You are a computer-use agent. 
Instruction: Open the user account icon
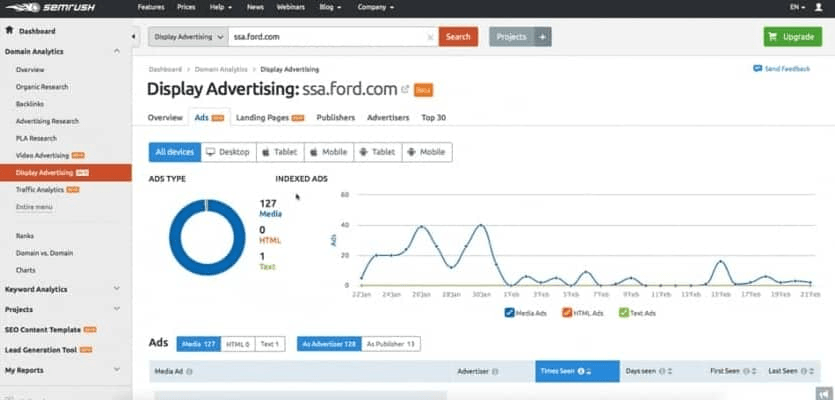[x=818, y=7]
